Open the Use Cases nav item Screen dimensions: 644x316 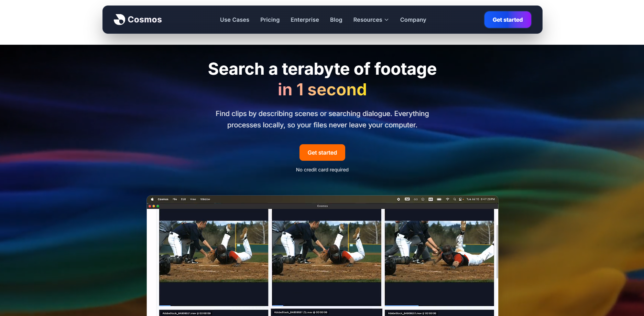pos(234,20)
